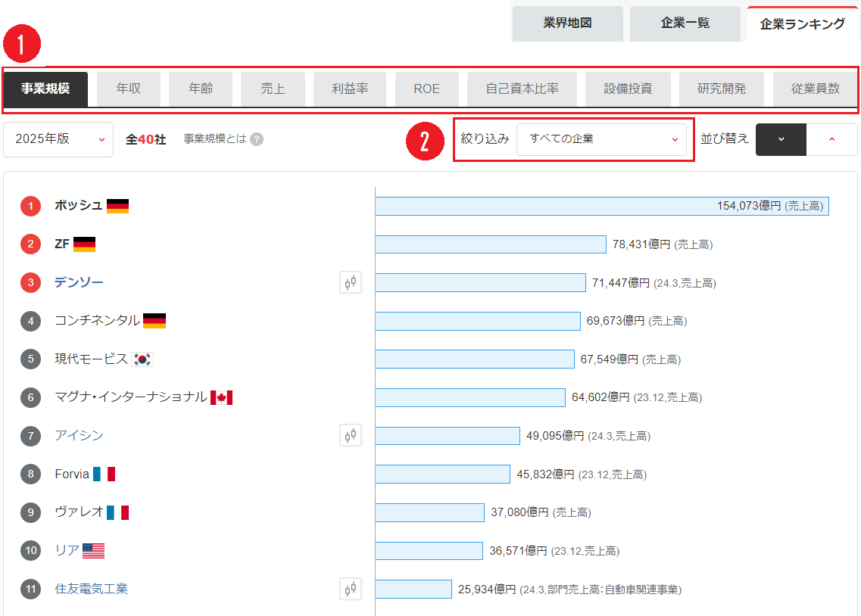Click 現代モービス company name

tap(91, 359)
